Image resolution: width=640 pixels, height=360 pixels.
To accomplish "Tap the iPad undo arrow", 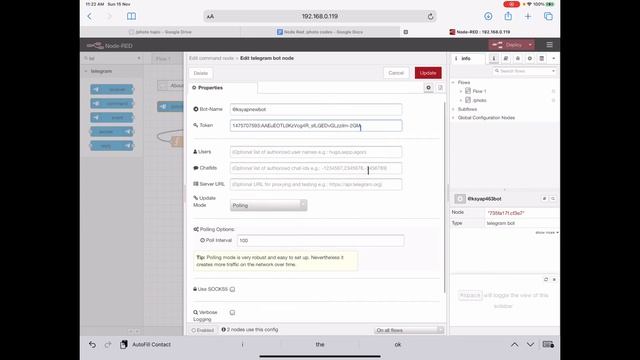I will 93,344.
